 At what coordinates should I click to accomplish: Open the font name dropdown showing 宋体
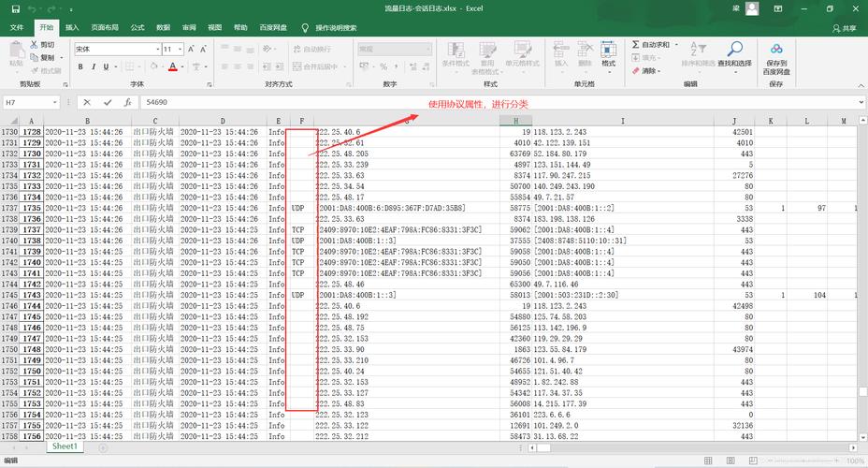(x=157, y=50)
